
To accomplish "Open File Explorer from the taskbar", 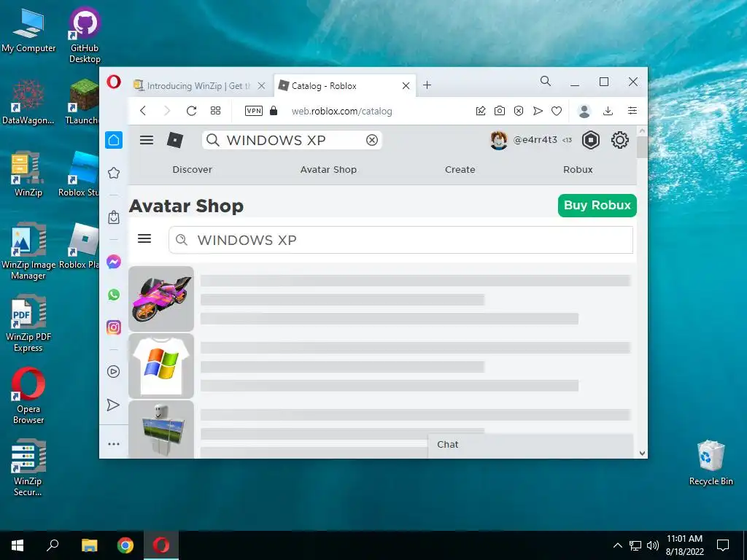I will tap(89, 545).
